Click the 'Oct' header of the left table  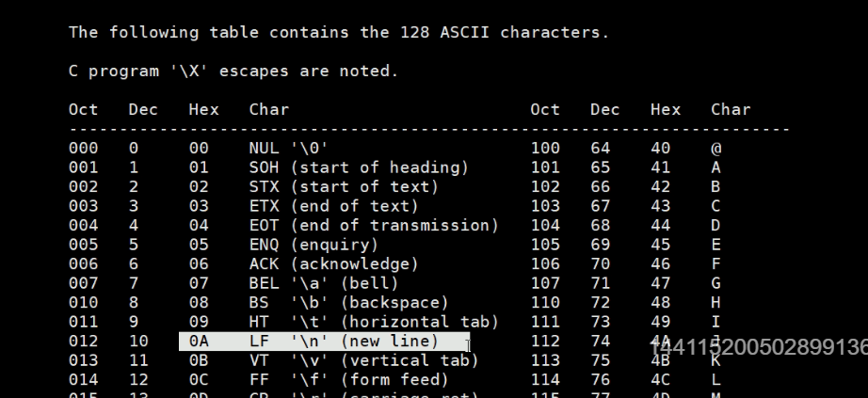point(83,109)
